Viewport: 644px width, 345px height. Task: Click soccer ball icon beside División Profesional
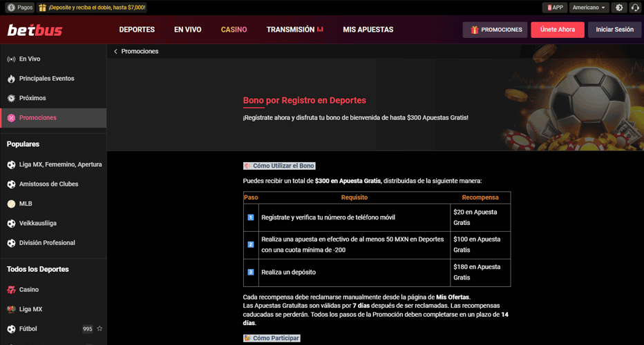(11, 243)
